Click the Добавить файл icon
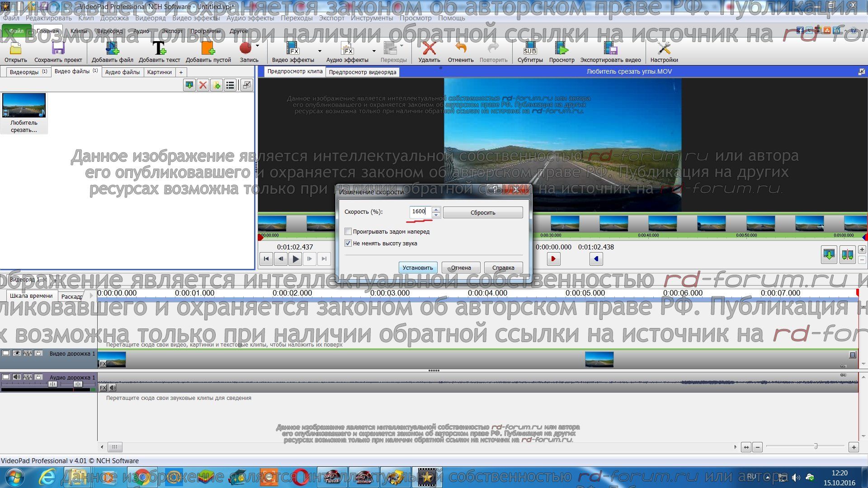This screenshot has width=868, height=488. [112, 48]
